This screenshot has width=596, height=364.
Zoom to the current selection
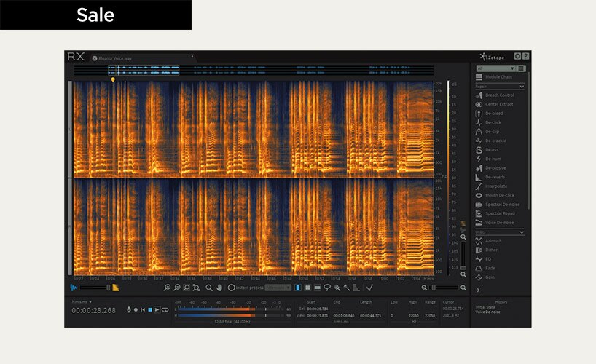click(187, 288)
